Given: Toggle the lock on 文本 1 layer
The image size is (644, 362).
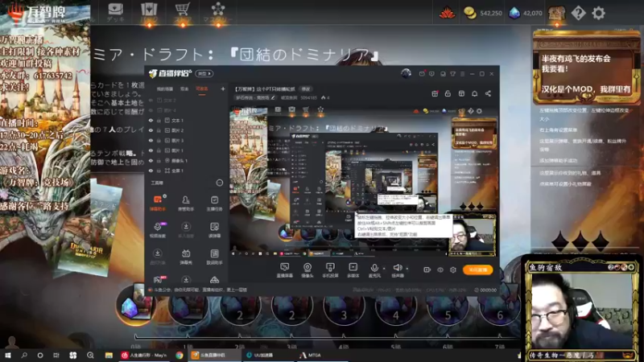Looking at the screenshot, I should point(159,120).
